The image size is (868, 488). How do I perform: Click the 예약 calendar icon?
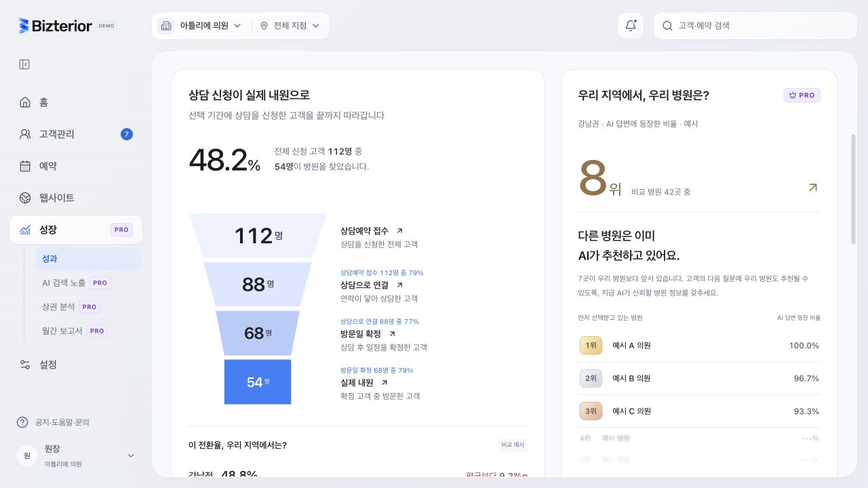[25, 166]
